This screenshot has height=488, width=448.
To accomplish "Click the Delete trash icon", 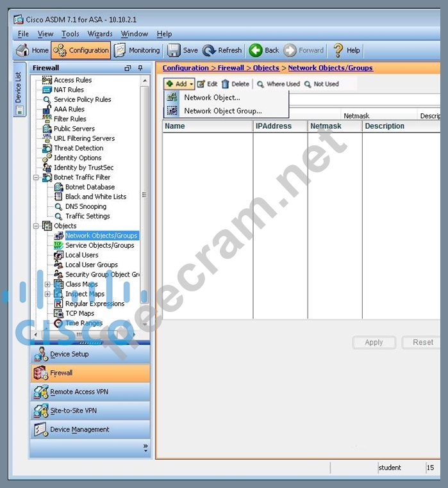I will [226, 84].
